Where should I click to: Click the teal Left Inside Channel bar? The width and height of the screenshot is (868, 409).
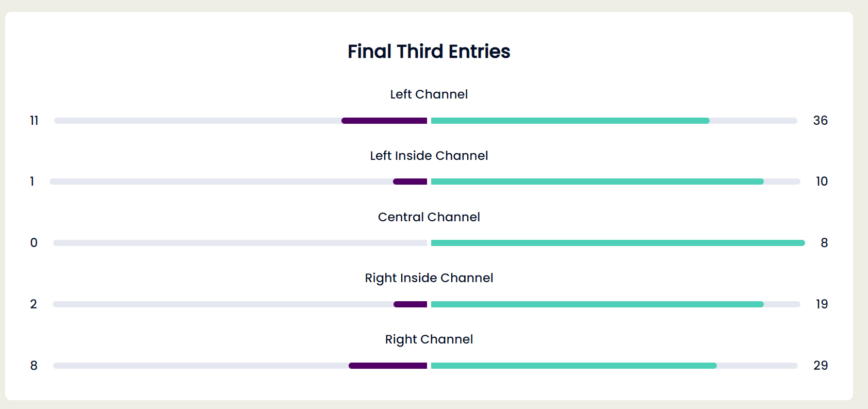(x=597, y=182)
